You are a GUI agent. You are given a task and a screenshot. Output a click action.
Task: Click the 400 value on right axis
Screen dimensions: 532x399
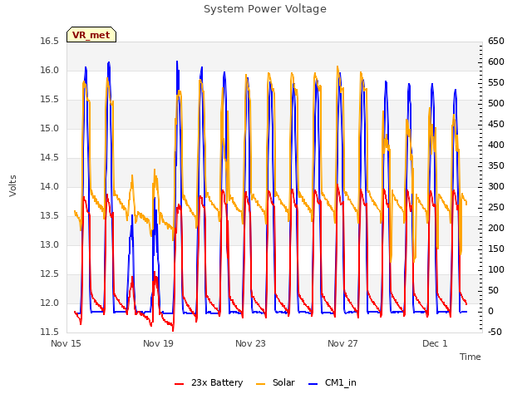point(496,145)
